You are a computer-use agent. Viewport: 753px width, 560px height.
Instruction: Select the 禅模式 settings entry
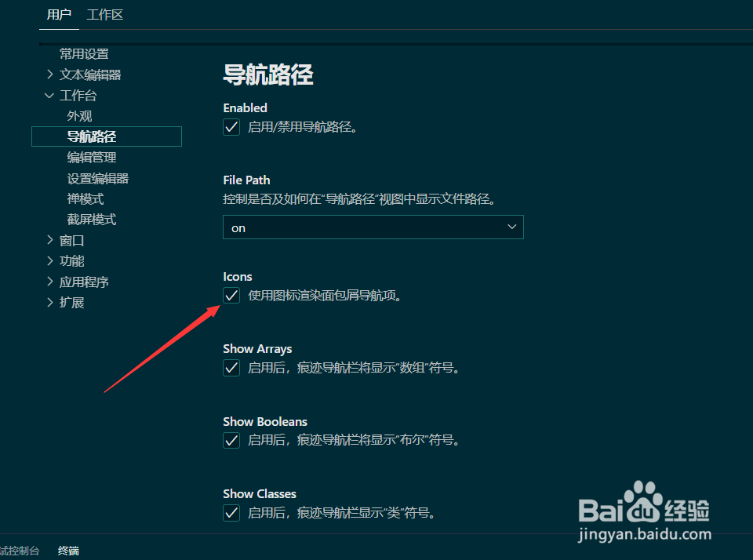point(85,198)
